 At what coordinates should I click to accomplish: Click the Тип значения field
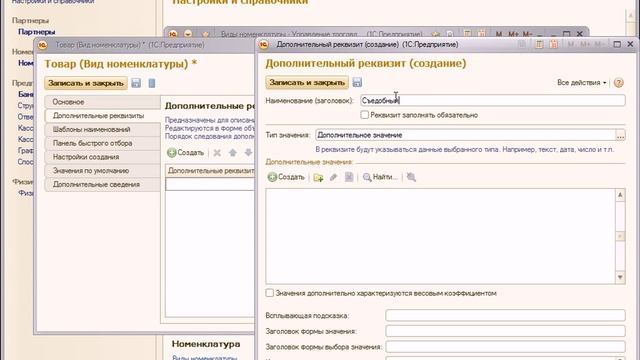(465, 135)
